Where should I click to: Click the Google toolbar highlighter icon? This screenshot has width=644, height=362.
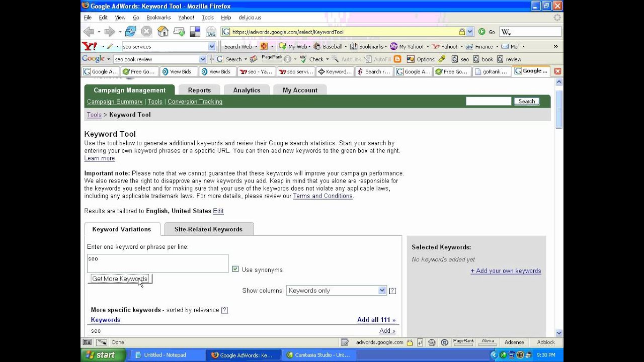coord(442,59)
